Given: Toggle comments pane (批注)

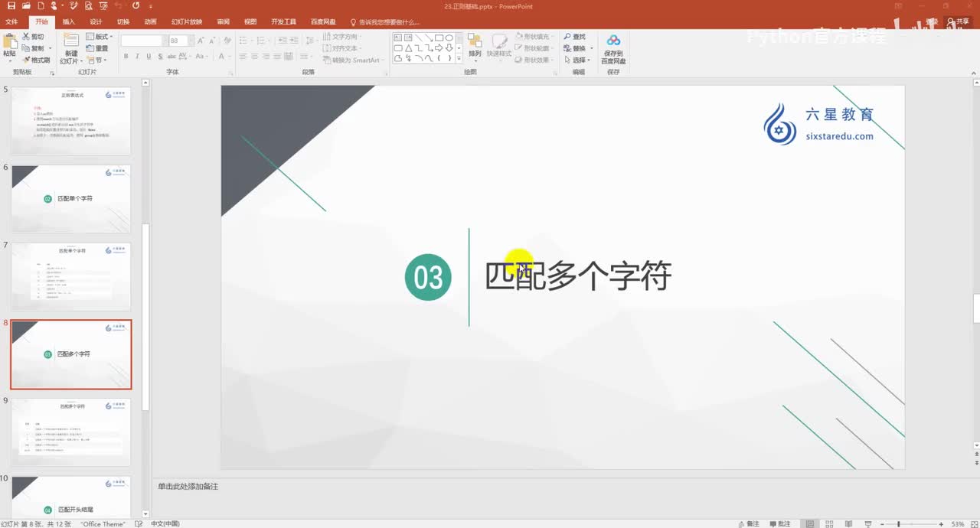Looking at the screenshot, I should 779,524.
